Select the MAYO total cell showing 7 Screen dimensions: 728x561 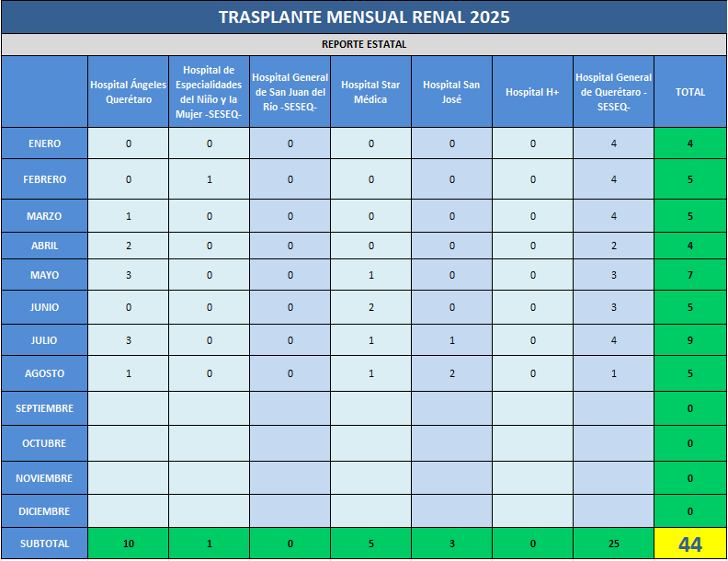tap(690, 275)
